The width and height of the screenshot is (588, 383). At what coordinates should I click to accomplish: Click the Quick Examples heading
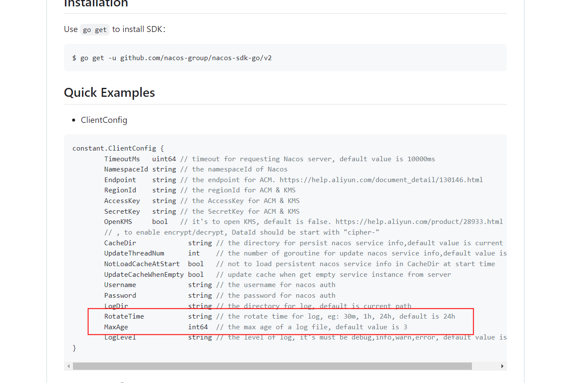pyautogui.click(x=109, y=93)
